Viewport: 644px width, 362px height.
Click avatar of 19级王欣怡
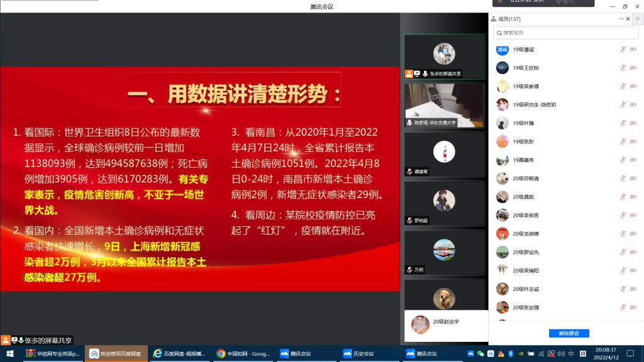[x=502, y=68]
